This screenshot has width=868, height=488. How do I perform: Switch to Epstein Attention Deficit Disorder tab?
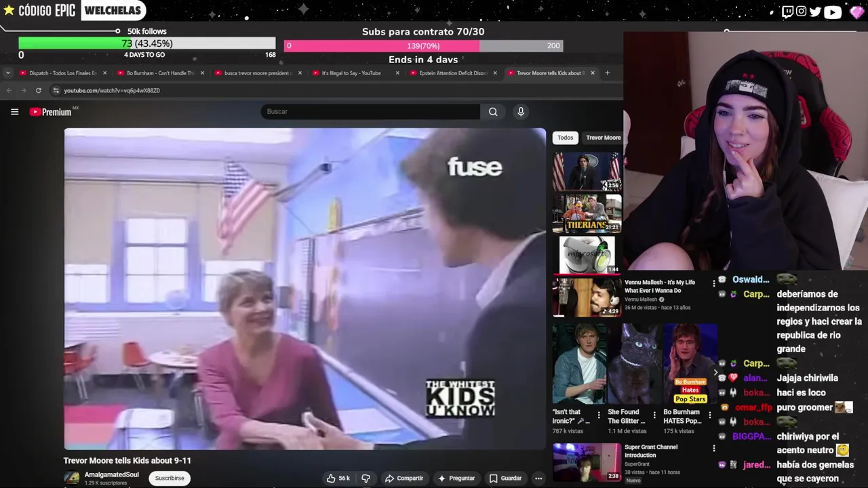(453, 73)
